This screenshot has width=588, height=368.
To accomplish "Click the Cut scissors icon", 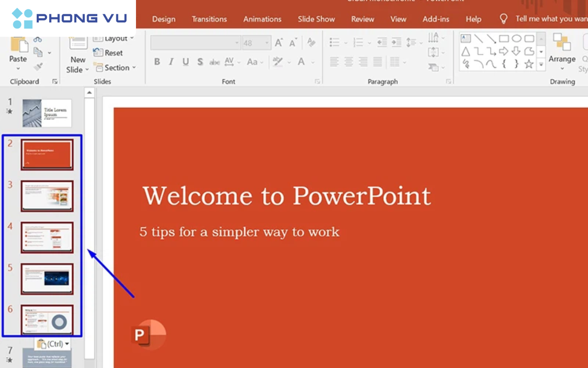I will pos(38,40).
